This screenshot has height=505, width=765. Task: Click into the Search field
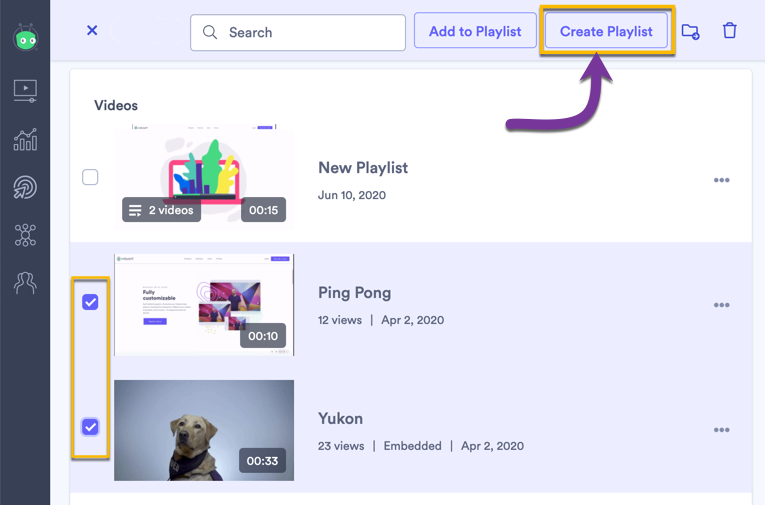pyautogui.click(x=298, y=33)
